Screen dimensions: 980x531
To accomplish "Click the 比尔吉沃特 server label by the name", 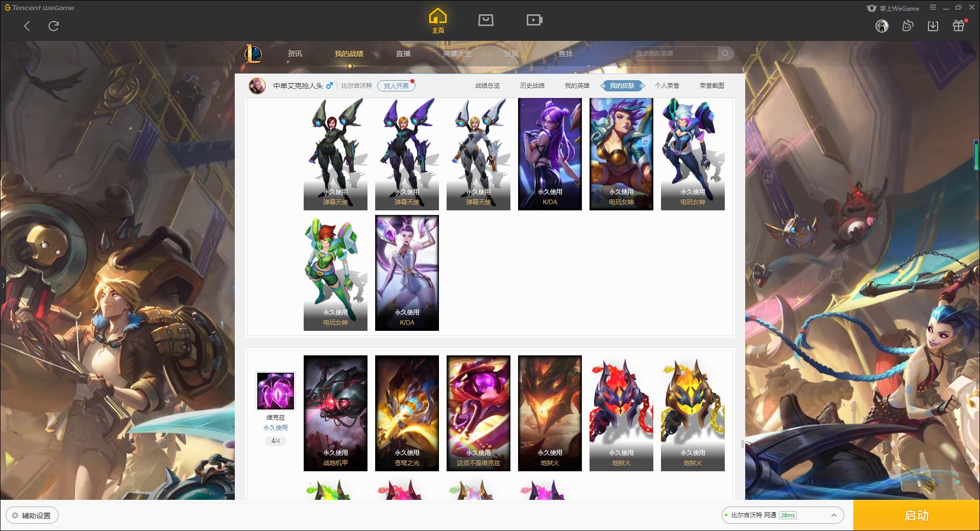I will pyautogui.click(x=357, y=86).
